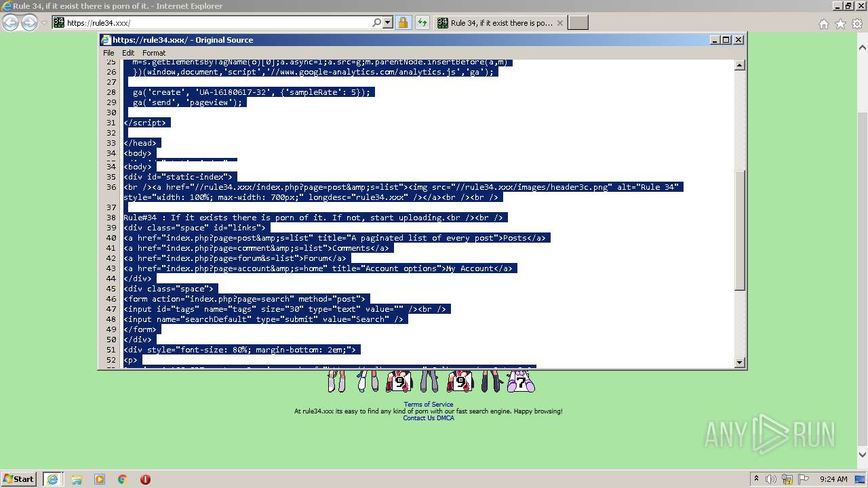This screenshot has height=488, width=868.
Task: Click the source viewer scroll down arrow
Action: tap(740, 363)
